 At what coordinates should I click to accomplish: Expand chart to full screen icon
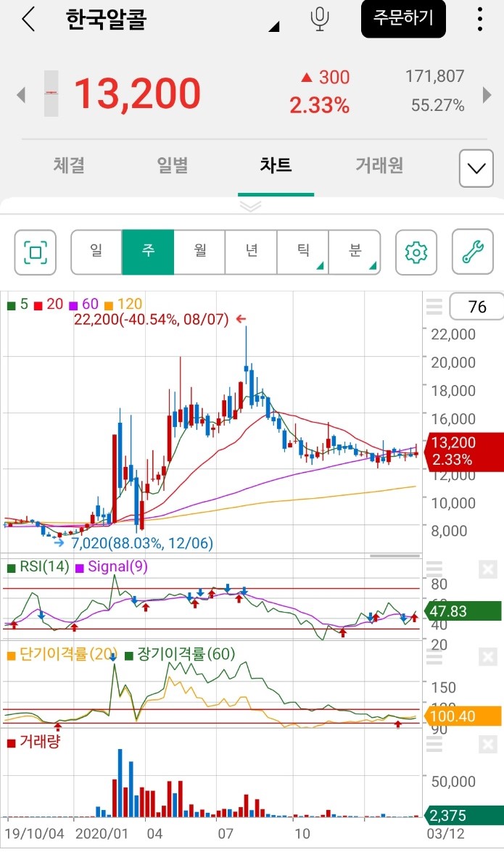pos(36,252)
